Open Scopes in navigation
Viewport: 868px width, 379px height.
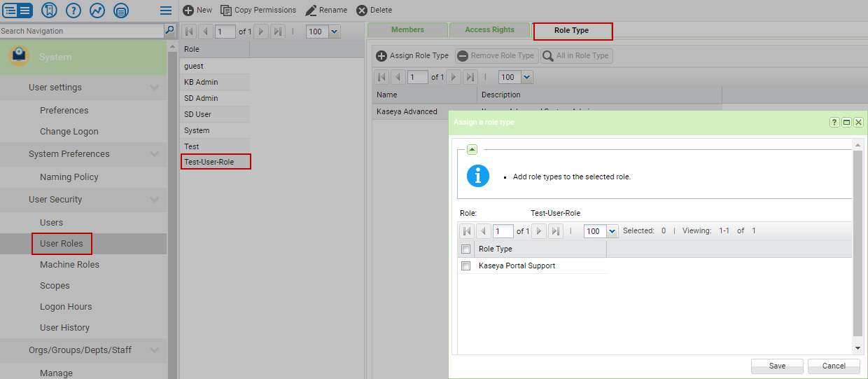point(55,286)
